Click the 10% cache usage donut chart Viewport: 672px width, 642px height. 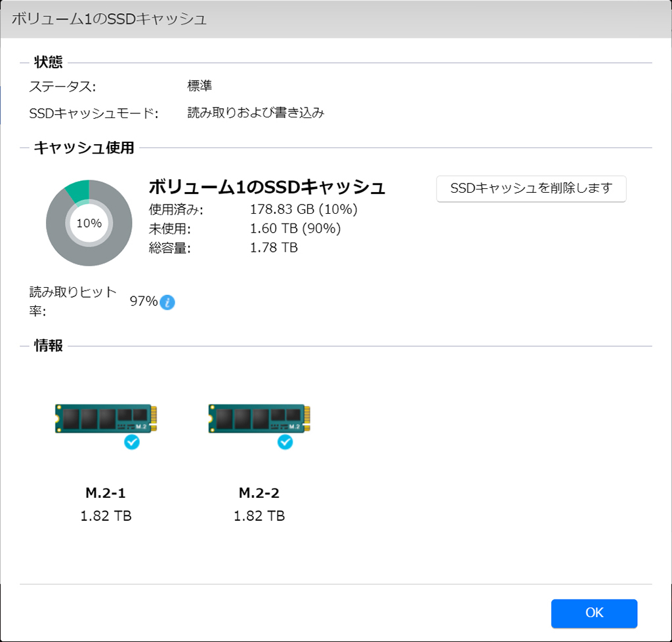tap(89, 223)
